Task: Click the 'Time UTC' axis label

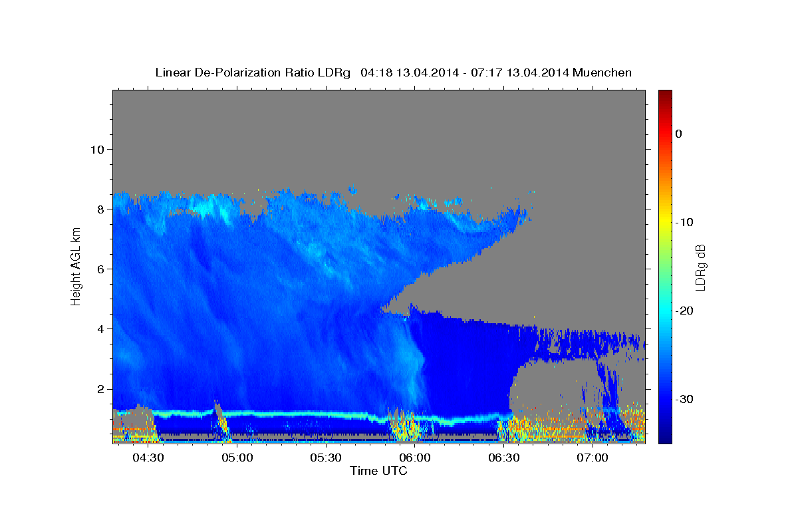Action: (x=379, y=471)
